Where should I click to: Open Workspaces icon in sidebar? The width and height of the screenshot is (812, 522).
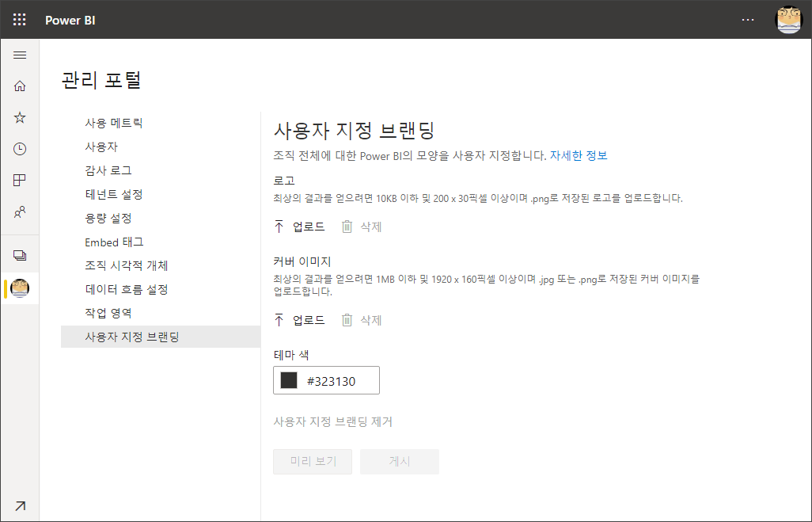coord(20,256)
